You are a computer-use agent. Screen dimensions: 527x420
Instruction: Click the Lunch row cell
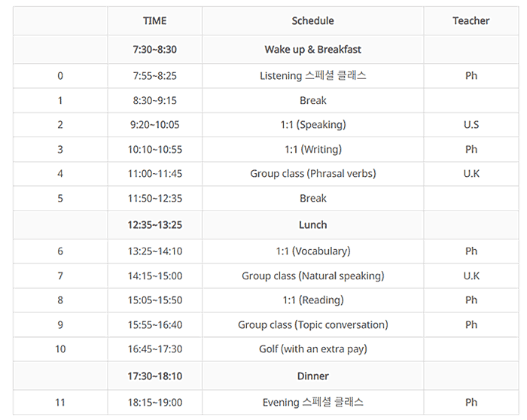312,225
